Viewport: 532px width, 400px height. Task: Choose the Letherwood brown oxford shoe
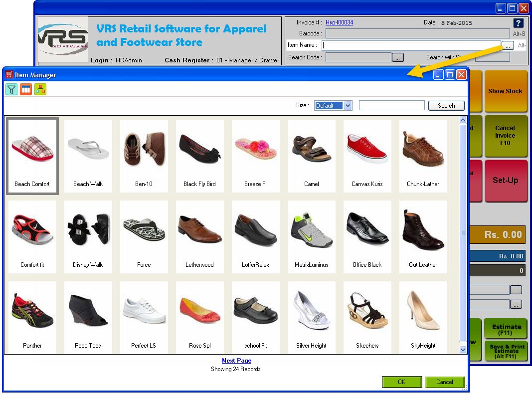199,237
